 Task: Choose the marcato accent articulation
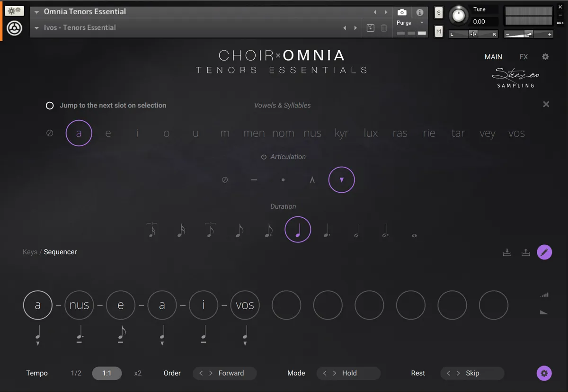click(312, 180)
